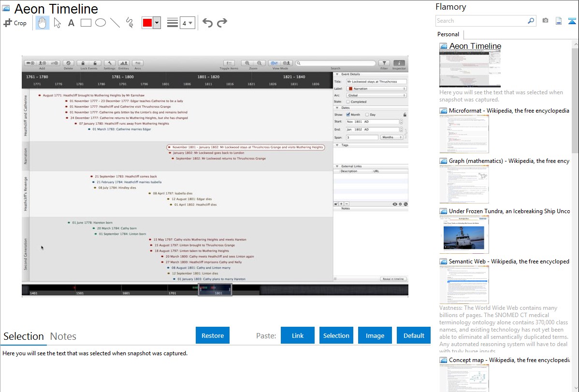Click the event Title field in Inspector
This screenshot has height=392, width=579.
(376, 82)
